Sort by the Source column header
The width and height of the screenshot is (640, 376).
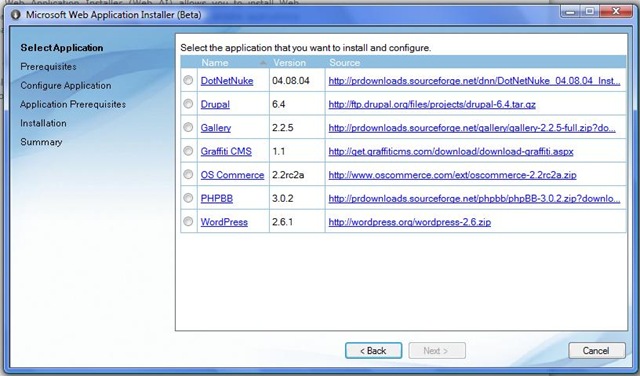coord(476,62)
